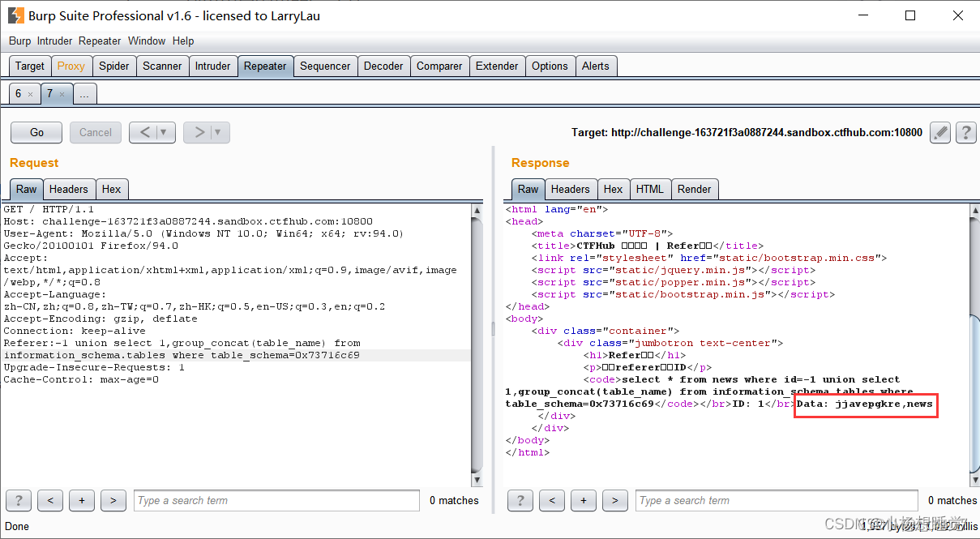Image resolution: width=980 pixels, height=539 pixels.
Task: Show the Request Raw view
Action: point(27,189)
